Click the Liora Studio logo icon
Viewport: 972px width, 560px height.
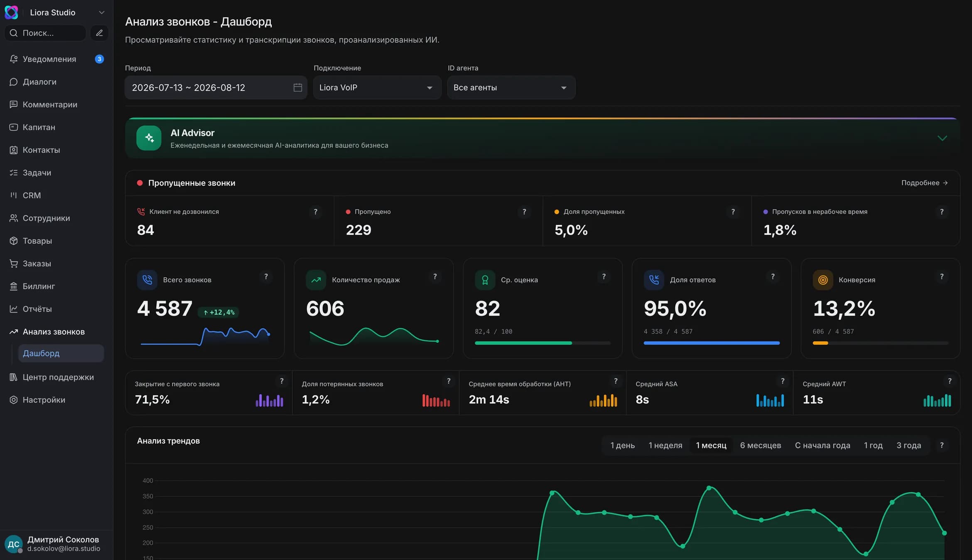[11, 12]
